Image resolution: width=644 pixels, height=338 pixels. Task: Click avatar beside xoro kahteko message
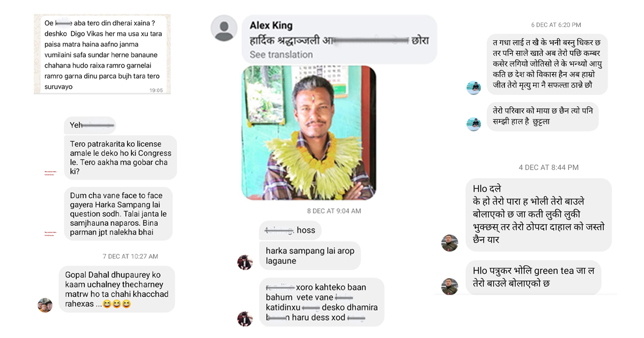245,319
